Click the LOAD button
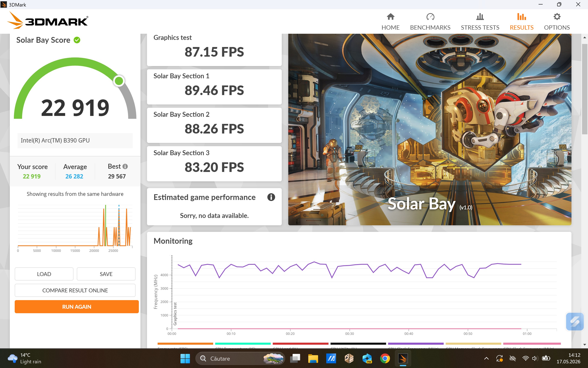This screenshot has height=368, width=588. (x=44, y=274)
